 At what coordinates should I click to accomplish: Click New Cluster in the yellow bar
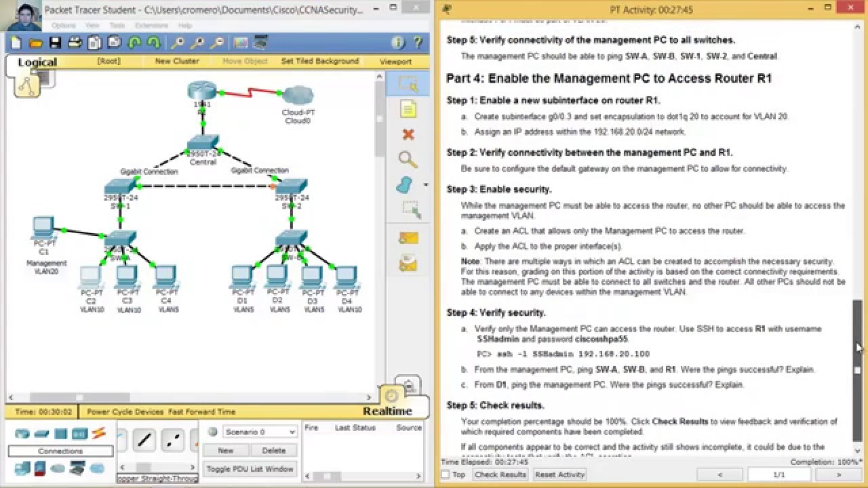click(177, 61)
